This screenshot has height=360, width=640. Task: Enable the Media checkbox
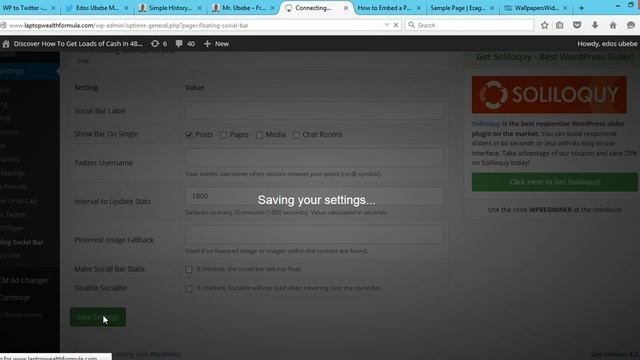pyautogui.click(x=259, y=135)
